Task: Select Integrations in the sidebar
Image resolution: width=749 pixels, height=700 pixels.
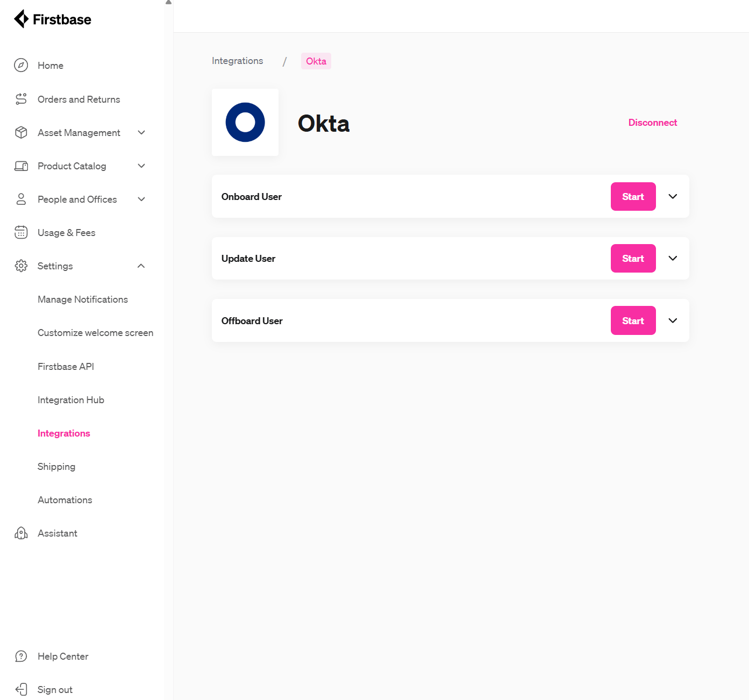Action: click(64, 433)
